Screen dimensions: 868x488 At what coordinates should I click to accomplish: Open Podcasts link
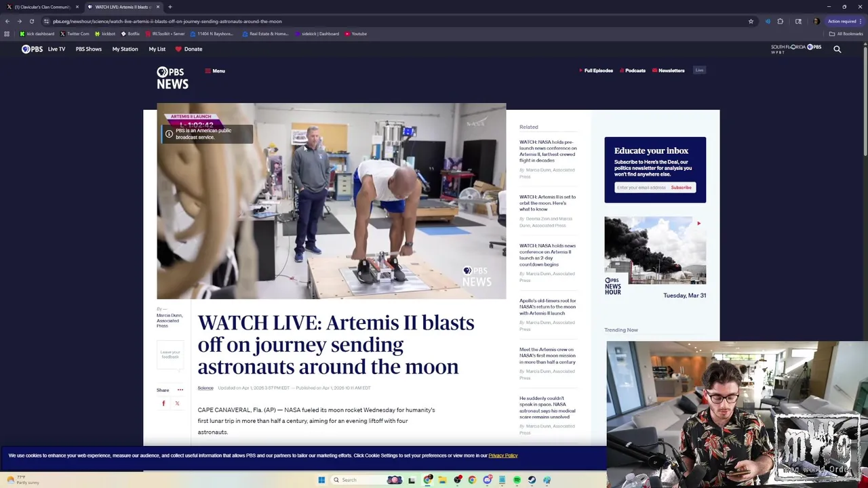(633, 70)
